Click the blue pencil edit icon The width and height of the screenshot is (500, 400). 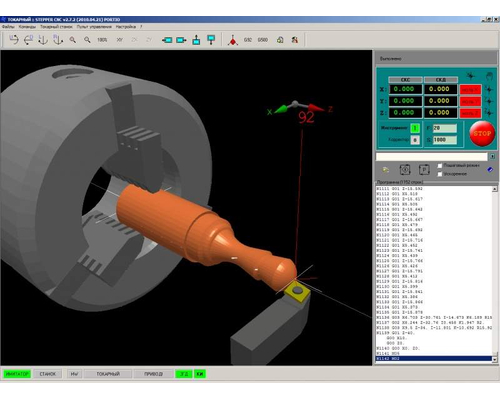(x=490, y=170)
